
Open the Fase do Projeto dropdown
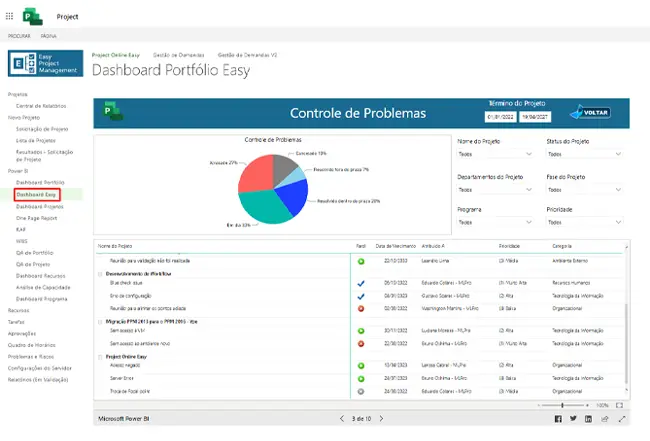pos(584,189)
